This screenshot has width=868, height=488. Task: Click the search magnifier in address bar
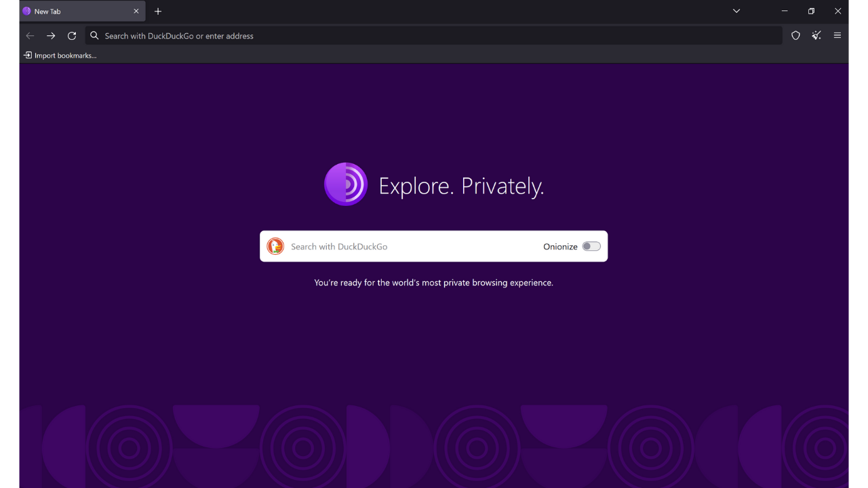point(94,35)
